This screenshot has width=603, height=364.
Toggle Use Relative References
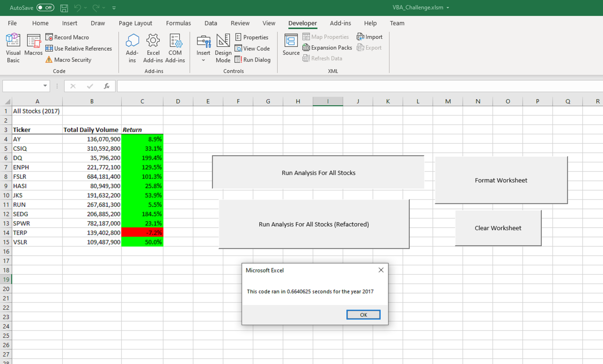[79, 48]
